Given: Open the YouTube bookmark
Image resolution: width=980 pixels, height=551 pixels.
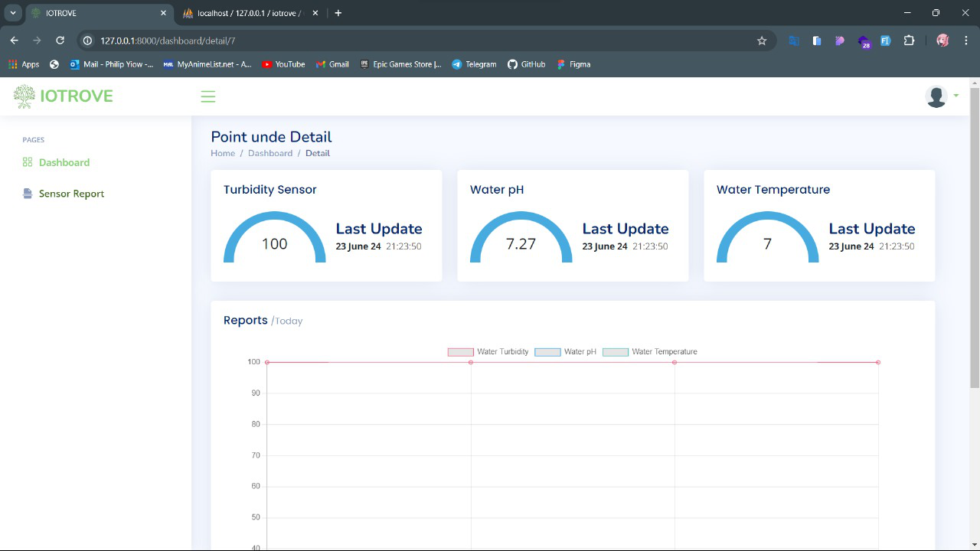Looking at the screenshot, I should 283,64.
